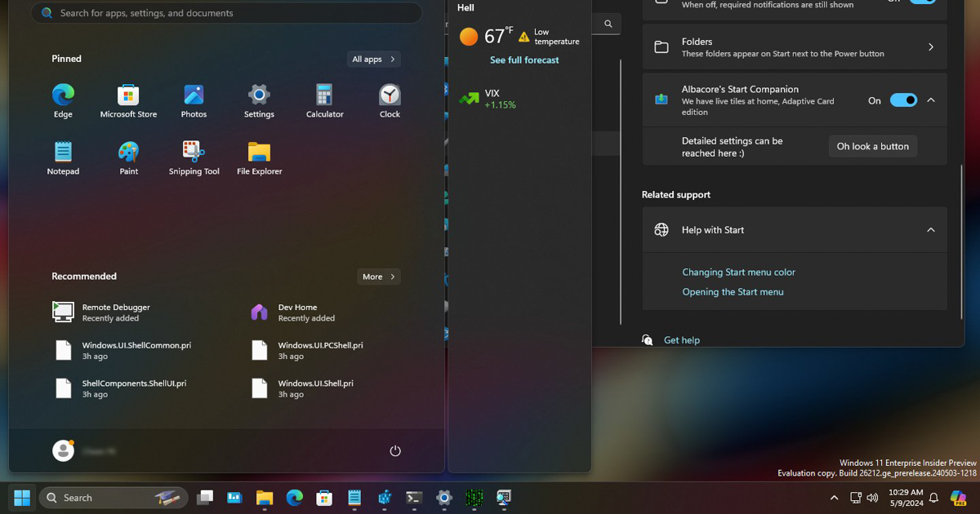Open See full forecast link
Image resolution: width=980 pixels, height=514 pixels.
[x=524, y=60]
